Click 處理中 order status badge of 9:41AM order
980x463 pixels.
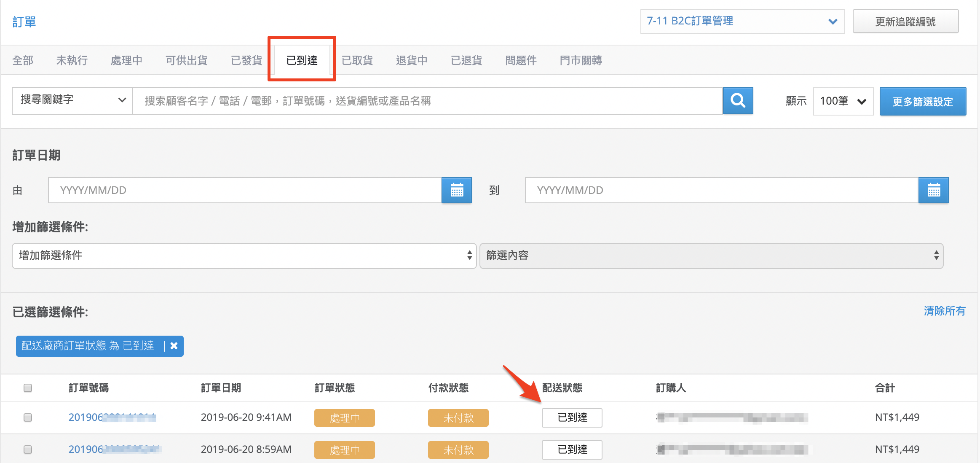pyautogui.click(x=344, y=418)
